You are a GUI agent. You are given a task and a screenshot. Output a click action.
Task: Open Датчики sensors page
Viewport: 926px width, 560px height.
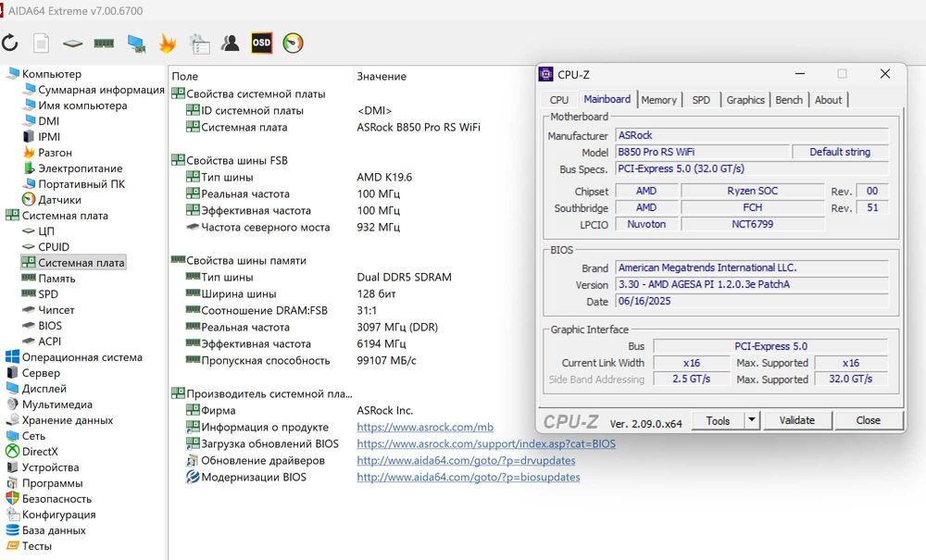(59, 199)
